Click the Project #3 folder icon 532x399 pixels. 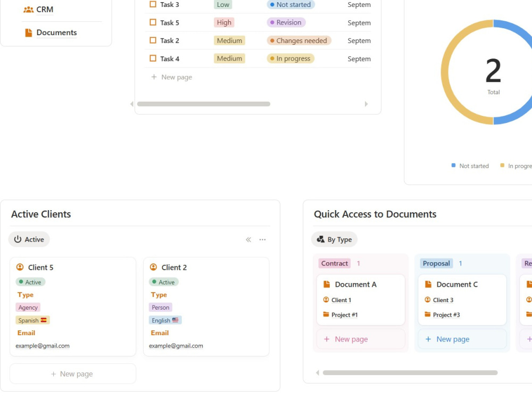[428, 314]
